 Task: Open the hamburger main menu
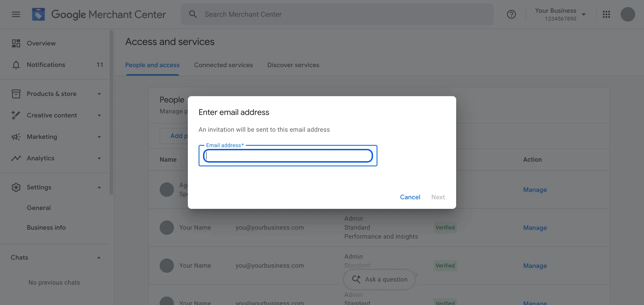(16, 14)
